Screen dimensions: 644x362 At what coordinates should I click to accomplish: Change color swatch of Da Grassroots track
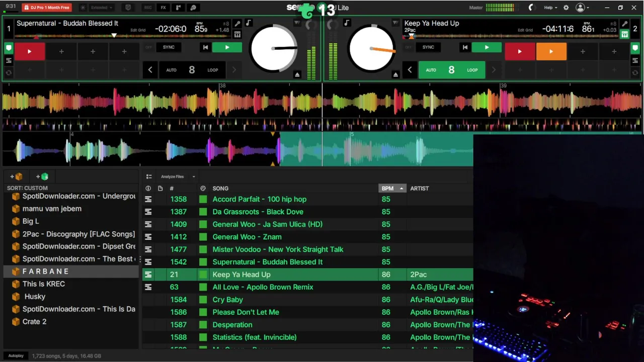tap(203, 212)
